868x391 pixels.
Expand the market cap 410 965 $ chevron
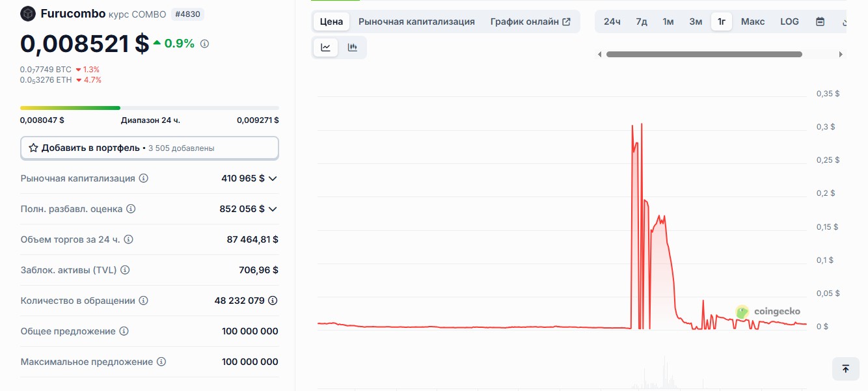[x=273, y=178]
